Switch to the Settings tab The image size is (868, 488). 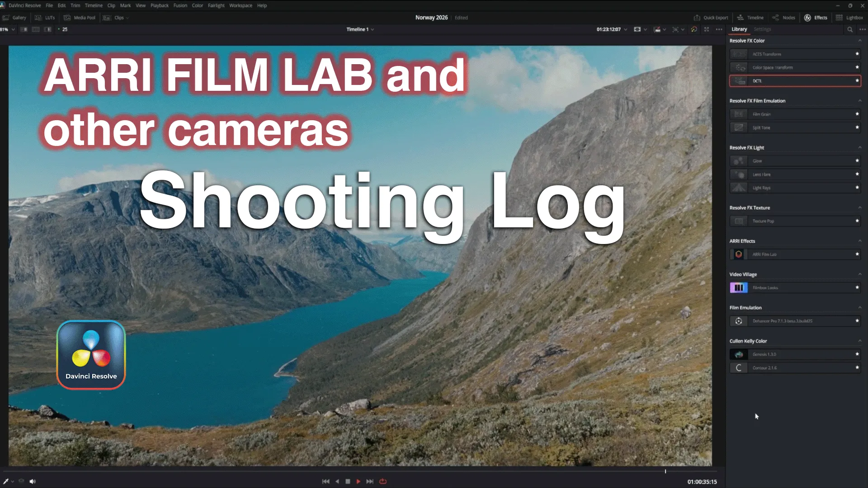pos(763,29)
